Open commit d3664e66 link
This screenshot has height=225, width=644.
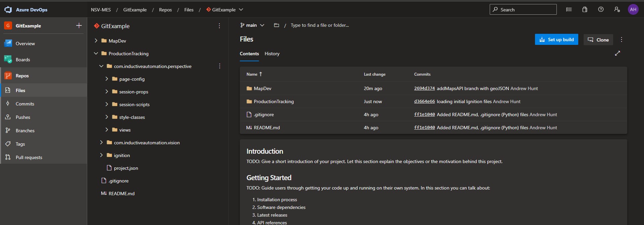[x=424, y=101]
